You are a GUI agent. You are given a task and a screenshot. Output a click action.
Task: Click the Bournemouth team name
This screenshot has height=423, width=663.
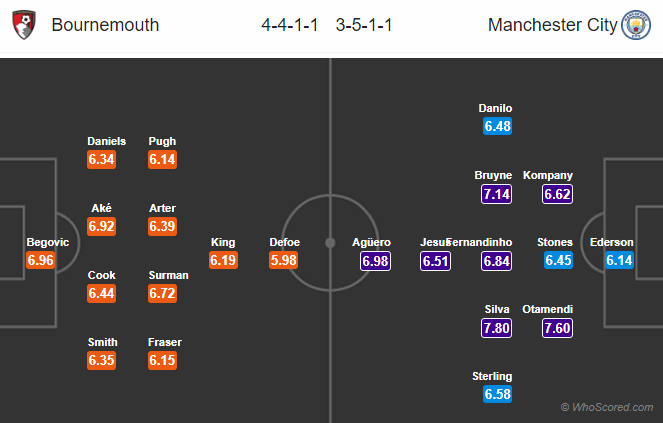105,25
